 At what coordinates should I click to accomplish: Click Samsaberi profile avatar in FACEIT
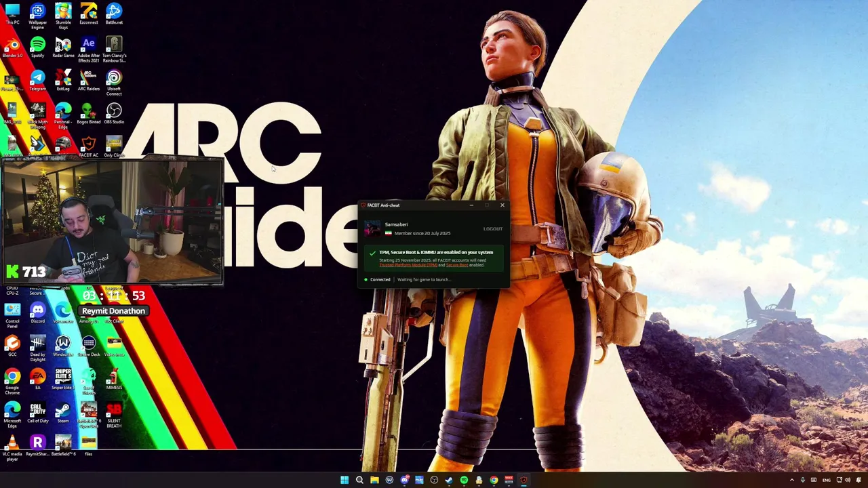click(x=372, y=229)
